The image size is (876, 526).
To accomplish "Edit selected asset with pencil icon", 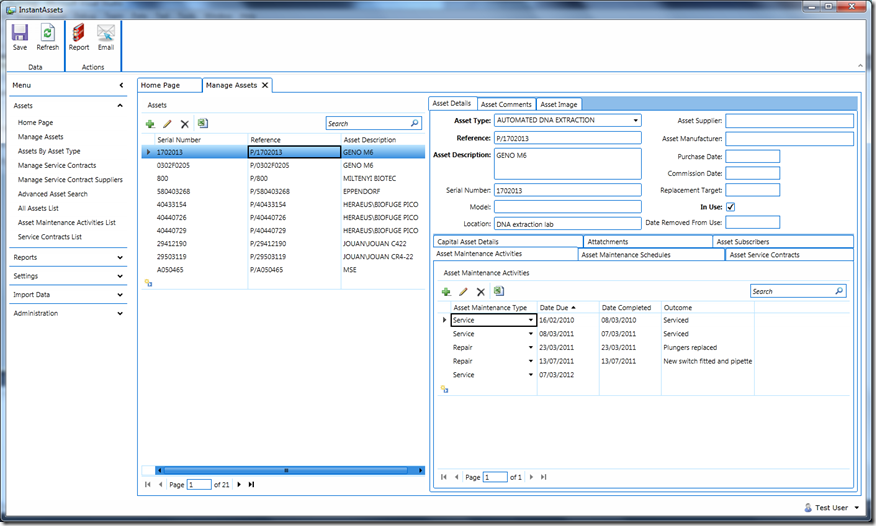I will point(167,124).
